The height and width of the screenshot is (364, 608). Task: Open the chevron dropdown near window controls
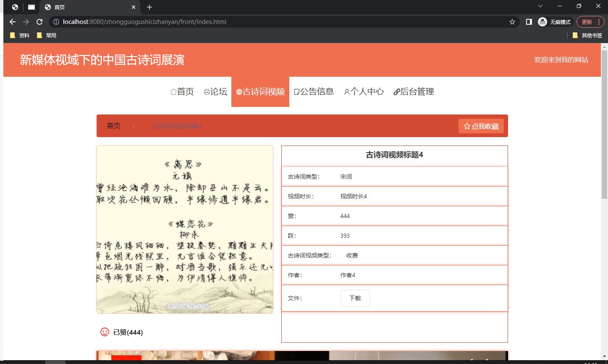pos(540,6)
